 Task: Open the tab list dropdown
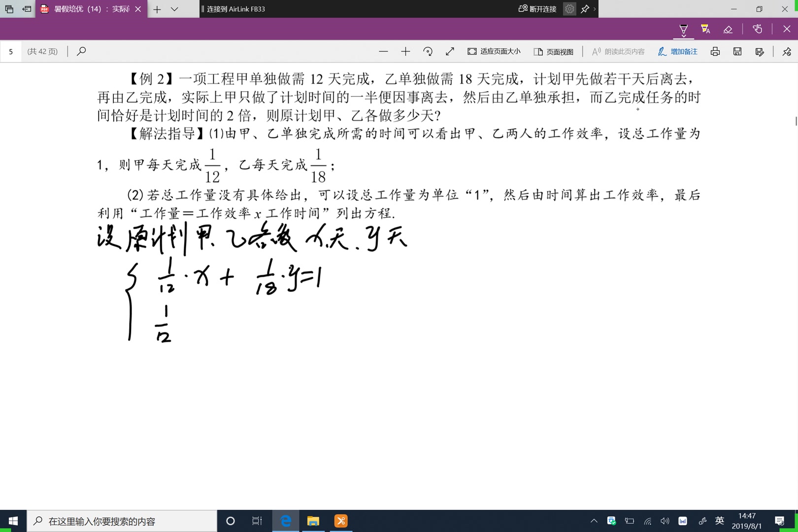[x=173, y=9]
